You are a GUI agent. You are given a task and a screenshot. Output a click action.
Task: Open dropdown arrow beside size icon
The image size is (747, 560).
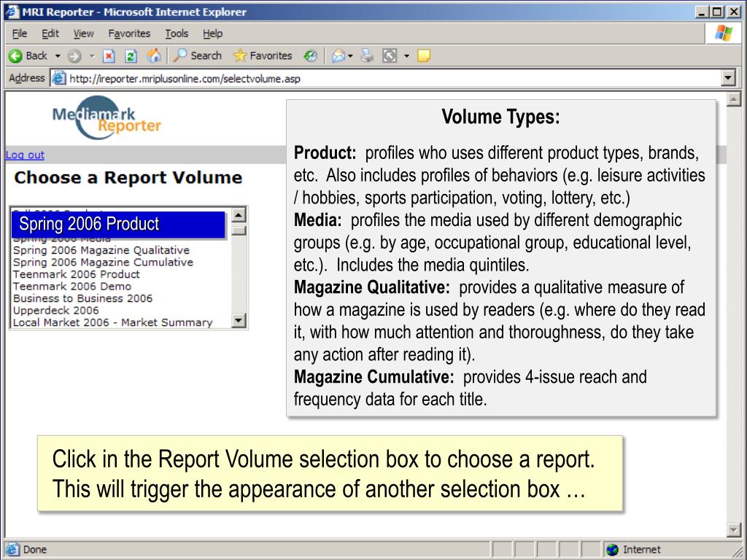pos(406,56)
